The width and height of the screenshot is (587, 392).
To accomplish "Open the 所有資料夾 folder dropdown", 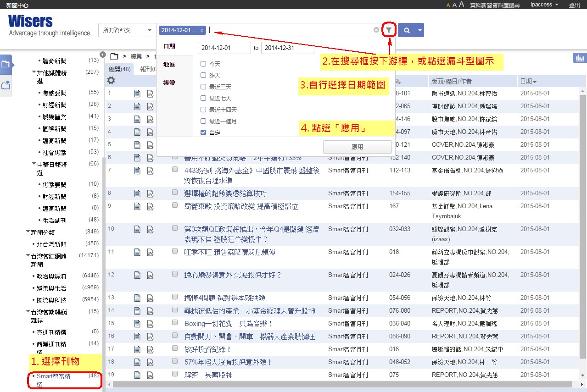I will pyautogui.click(x=127, y=30).
